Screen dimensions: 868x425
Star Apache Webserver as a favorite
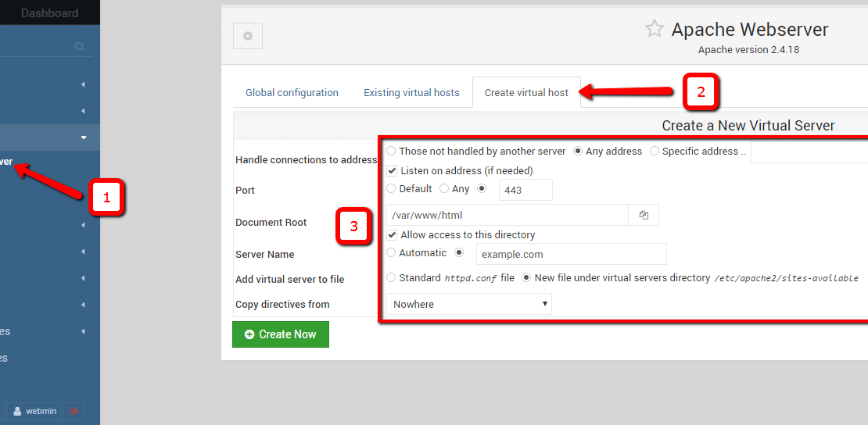[x=655, y=29]
